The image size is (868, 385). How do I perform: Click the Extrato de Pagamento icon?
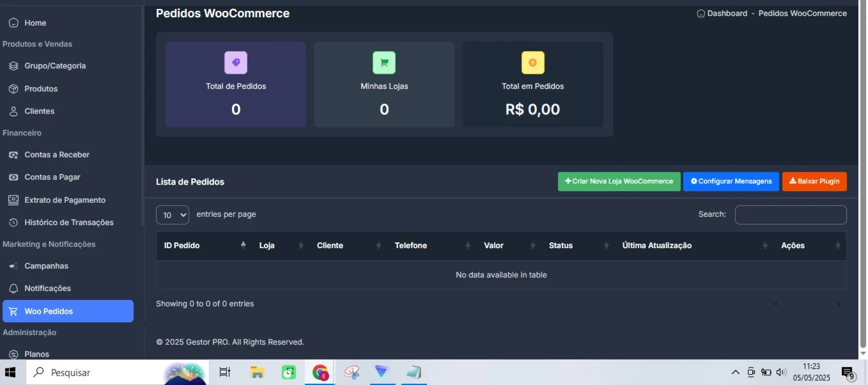pos(13,200)
